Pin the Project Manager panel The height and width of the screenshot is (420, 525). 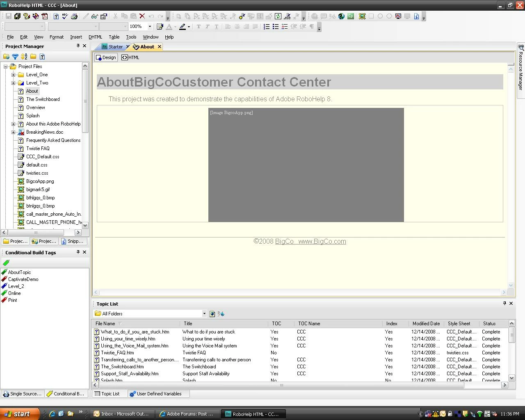click(x=78, y=46)
